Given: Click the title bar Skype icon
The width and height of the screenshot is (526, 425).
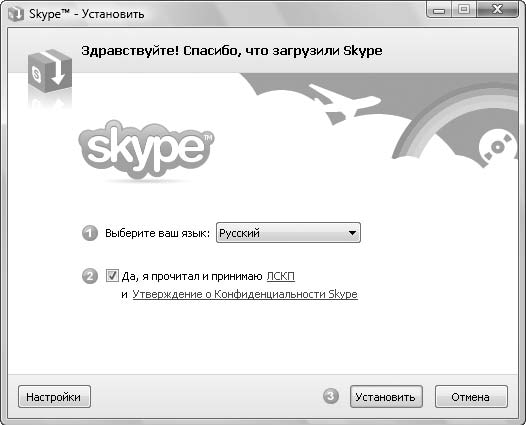Looking at the screenshot, I should point(16,14).
